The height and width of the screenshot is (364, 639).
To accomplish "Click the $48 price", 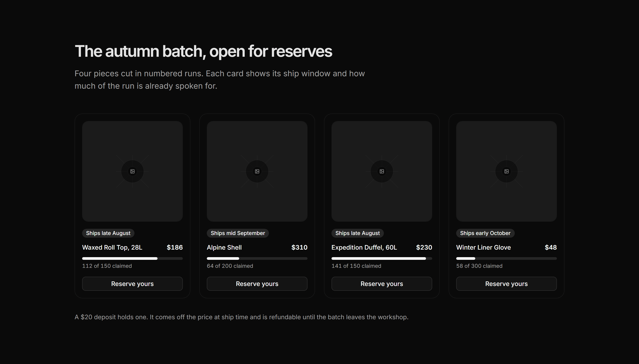I will [x=551, y=247].
